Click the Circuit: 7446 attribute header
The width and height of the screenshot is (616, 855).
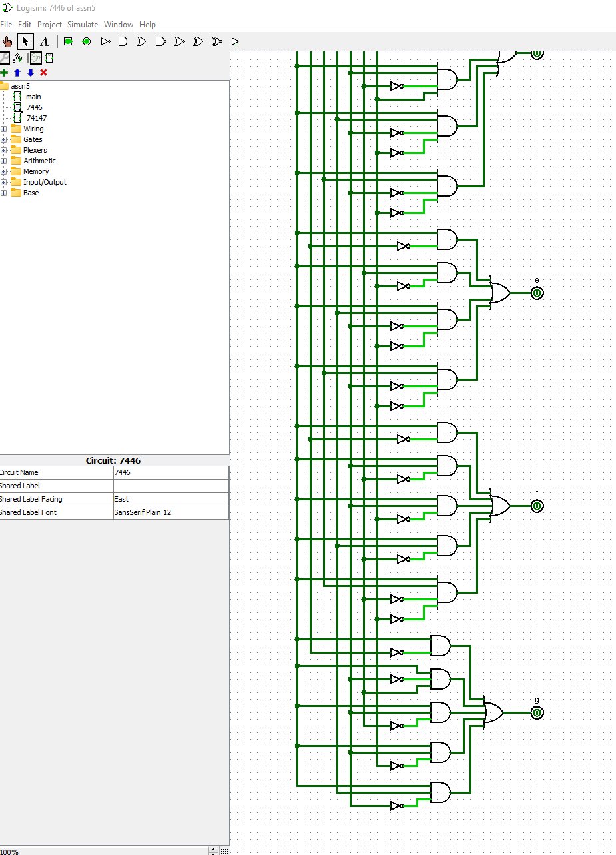coord(113,460)
